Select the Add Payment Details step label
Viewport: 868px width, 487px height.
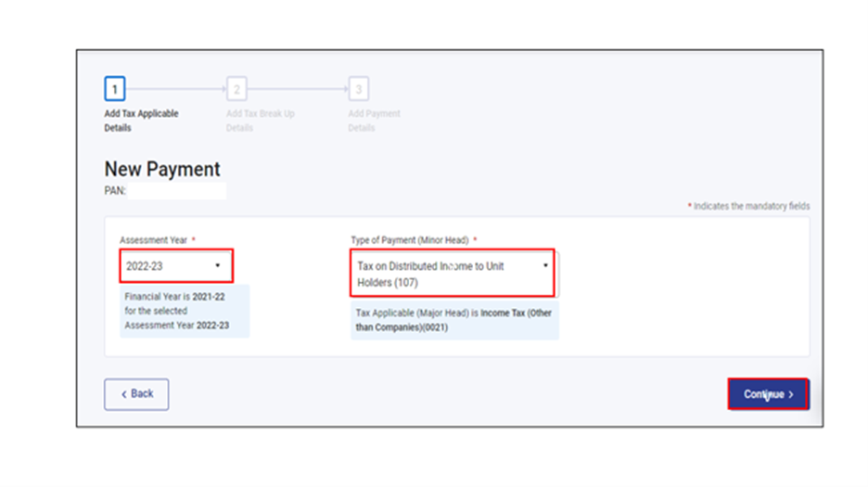374,121
